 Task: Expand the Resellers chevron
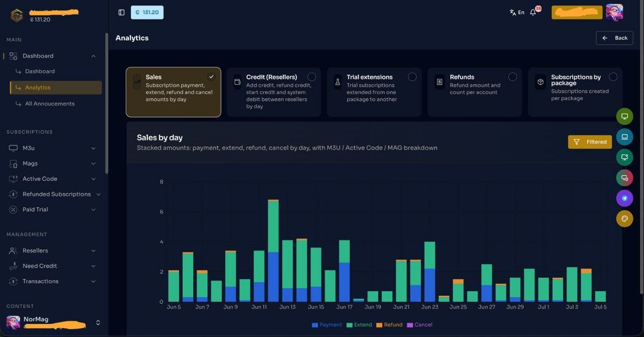tap(94, 250)
